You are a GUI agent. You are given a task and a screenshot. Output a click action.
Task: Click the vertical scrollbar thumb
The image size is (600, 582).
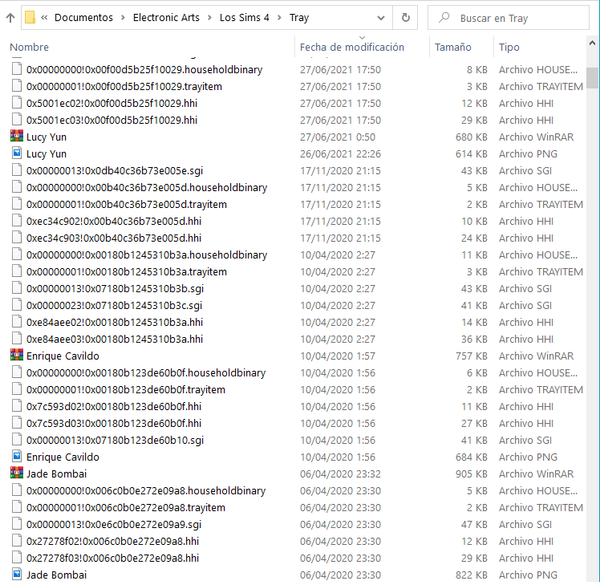click(592, 78)
